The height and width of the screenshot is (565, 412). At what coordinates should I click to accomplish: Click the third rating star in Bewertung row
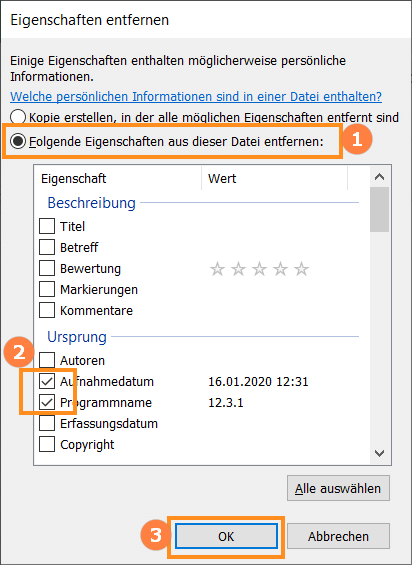(259, 269)
